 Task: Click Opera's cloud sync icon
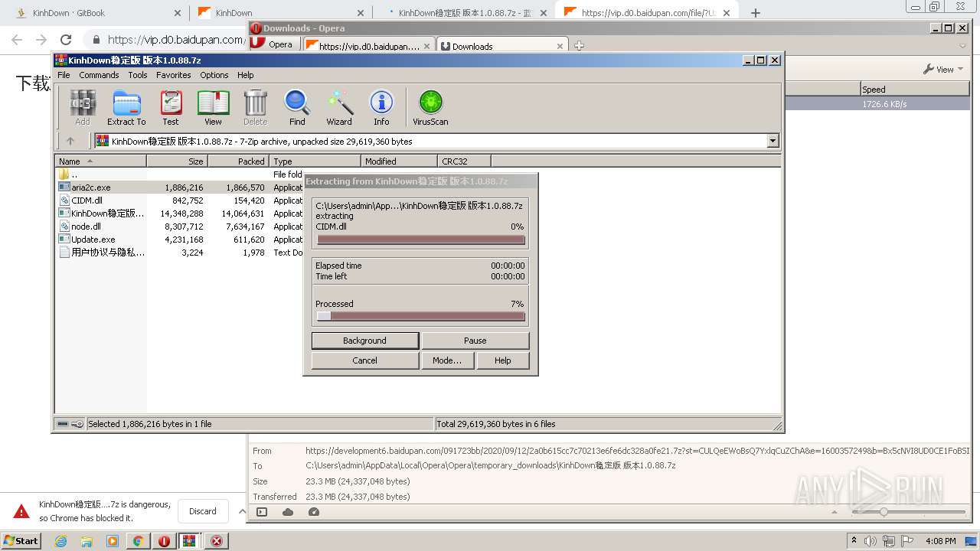(288, 512)
